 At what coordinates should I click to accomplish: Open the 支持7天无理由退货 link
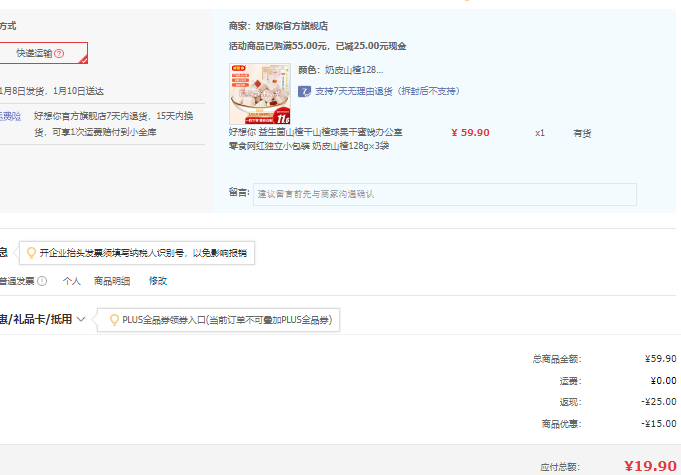pyautogui.click(x=387, y=91)
